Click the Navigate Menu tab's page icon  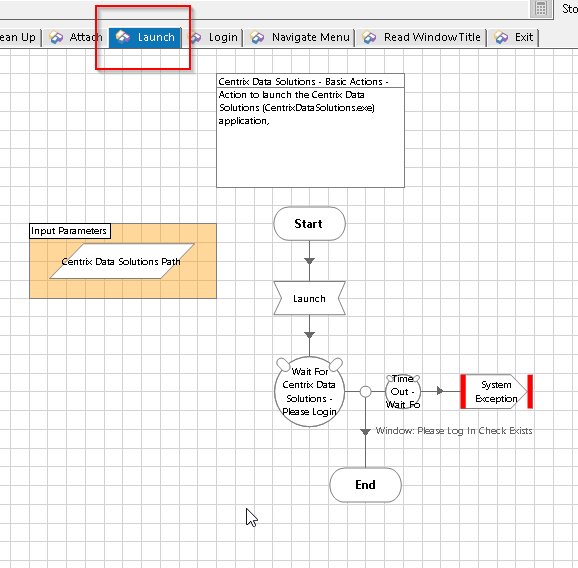tap(257, 37)
